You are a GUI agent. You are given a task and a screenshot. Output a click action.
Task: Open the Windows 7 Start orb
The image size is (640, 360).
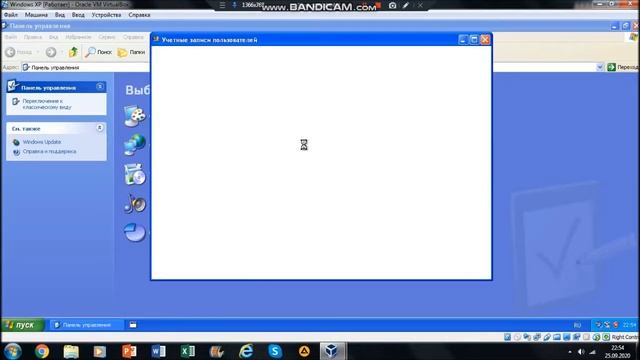13,351
